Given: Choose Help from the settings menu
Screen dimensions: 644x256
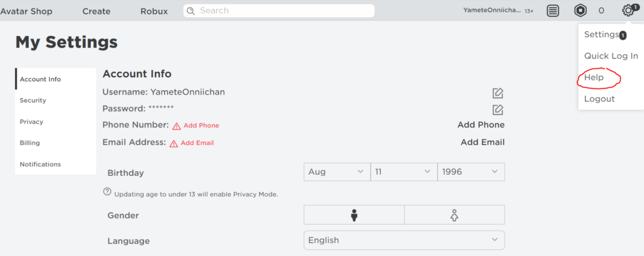Looking at the screenshot, I should click(x=594, y=78).
